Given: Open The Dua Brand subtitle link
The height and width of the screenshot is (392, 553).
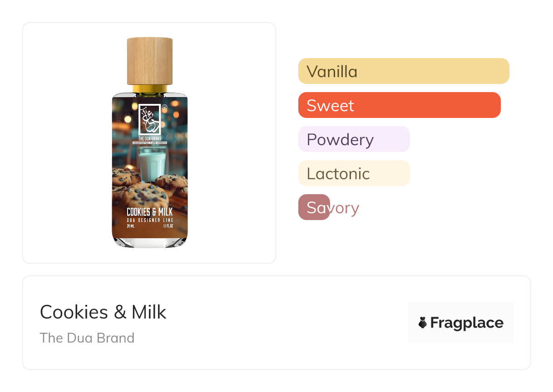Looking at the screenshot, I should 87,338.
